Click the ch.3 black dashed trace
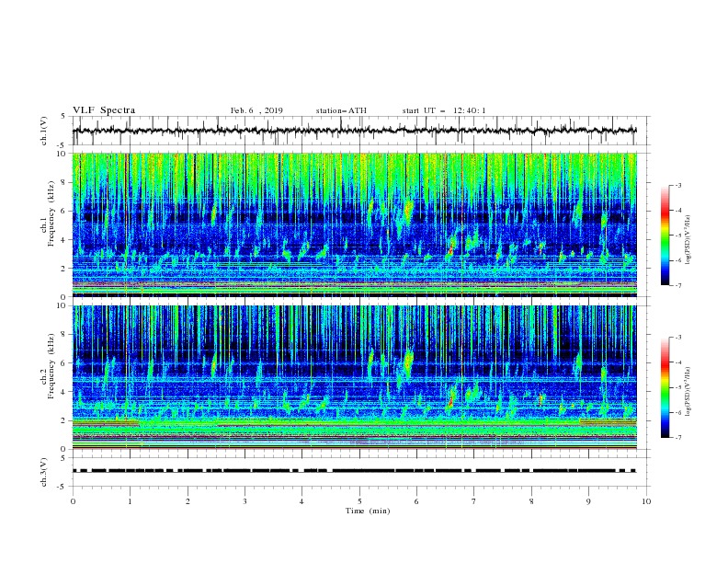 (354, 471)
